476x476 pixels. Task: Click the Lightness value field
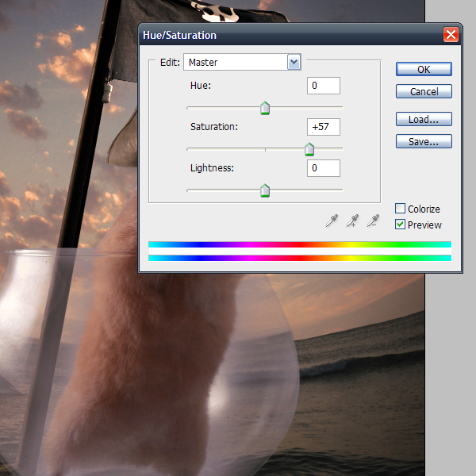point(324,168)
